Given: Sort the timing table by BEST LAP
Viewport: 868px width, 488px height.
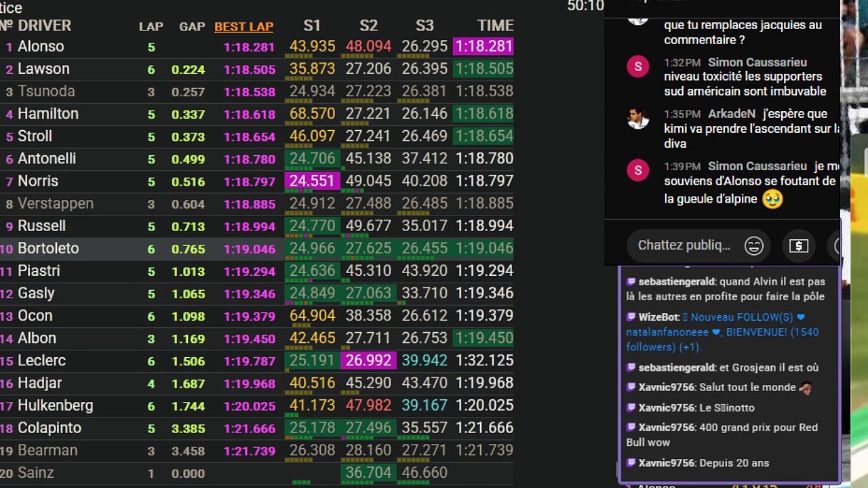Looking at the screenshot, I should 243,26.
